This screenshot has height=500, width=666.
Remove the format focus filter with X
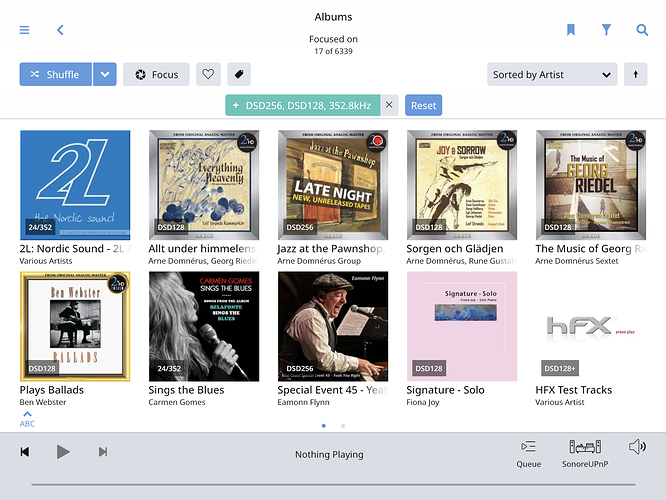point(389,105)
